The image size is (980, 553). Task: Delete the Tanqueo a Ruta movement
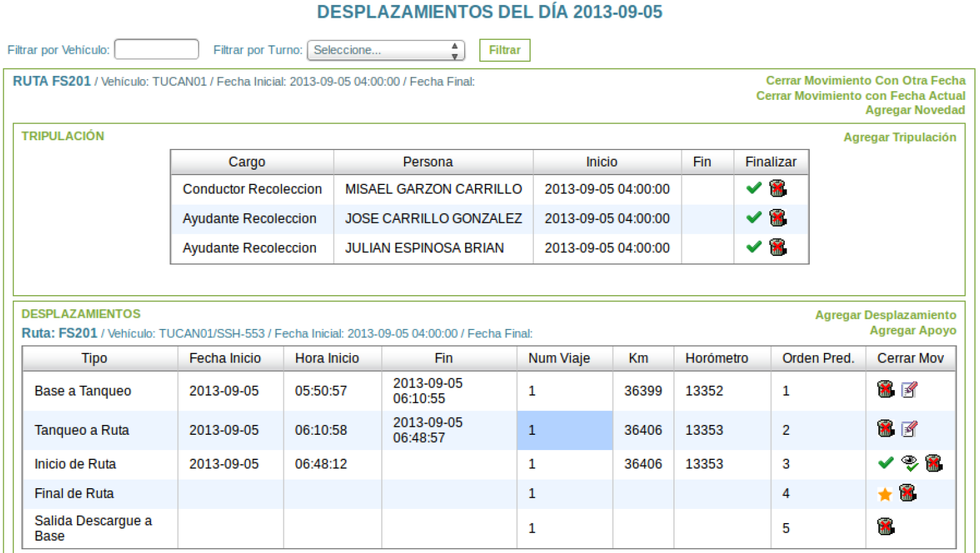[886, 428]
